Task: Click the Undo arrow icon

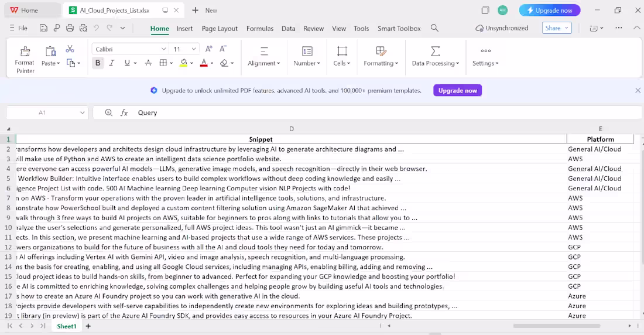Action: pyautogui.click(x=96, y=28)
